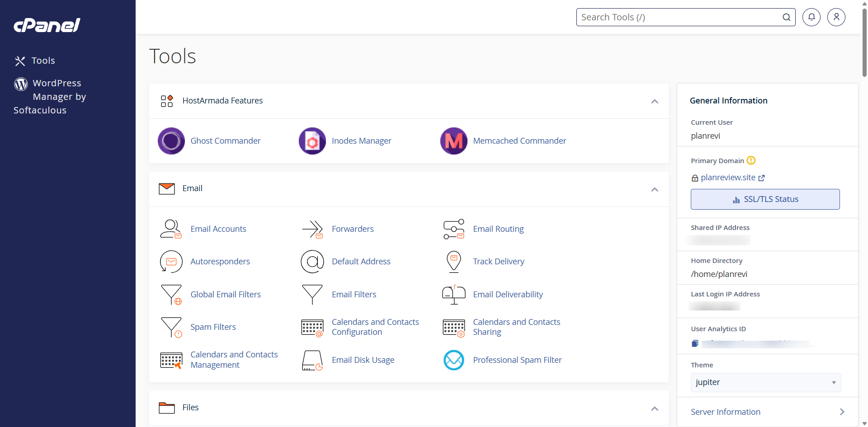Image resolution: width=868 pixels, height=427 pixels.
Task: Select Tools in the sidebar
Action: 35,61
